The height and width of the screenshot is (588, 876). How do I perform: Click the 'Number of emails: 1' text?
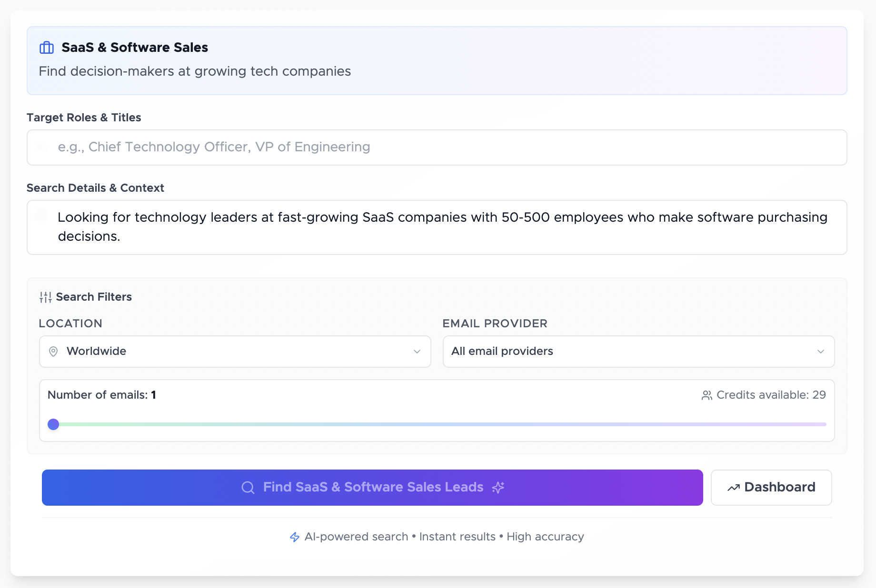[102, 395]
